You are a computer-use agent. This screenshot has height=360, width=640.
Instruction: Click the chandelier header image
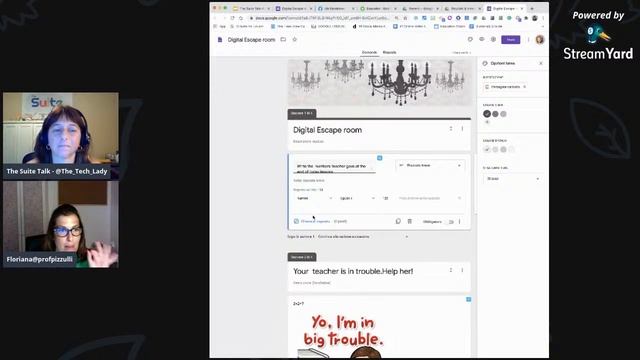(x=379, y=82)
